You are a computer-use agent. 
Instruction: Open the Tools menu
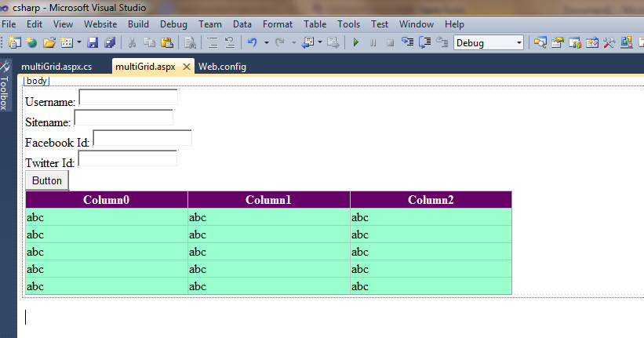[x=348, y=24]
